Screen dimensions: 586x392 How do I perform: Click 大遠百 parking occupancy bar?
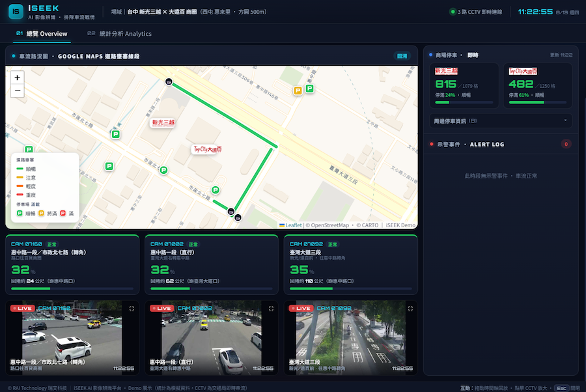click(x=537, y=102)
